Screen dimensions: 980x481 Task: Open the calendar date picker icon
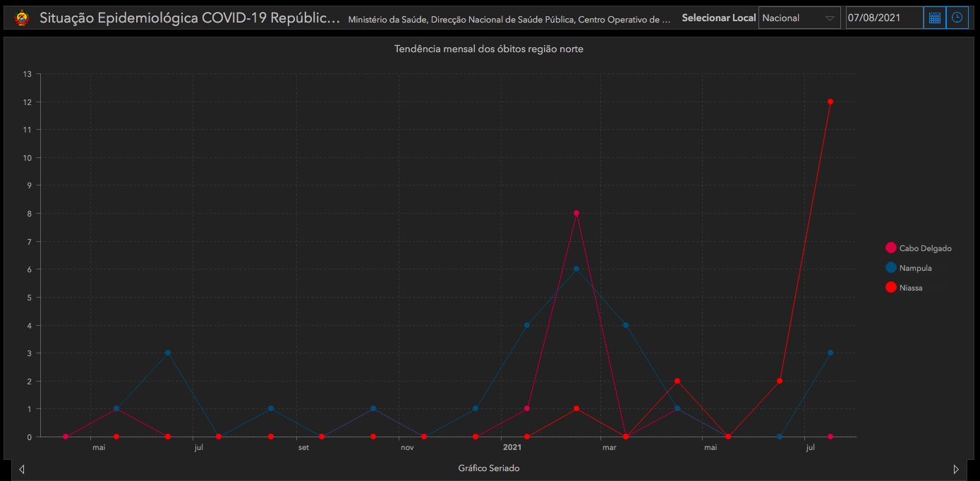click(x=935, y=18)
